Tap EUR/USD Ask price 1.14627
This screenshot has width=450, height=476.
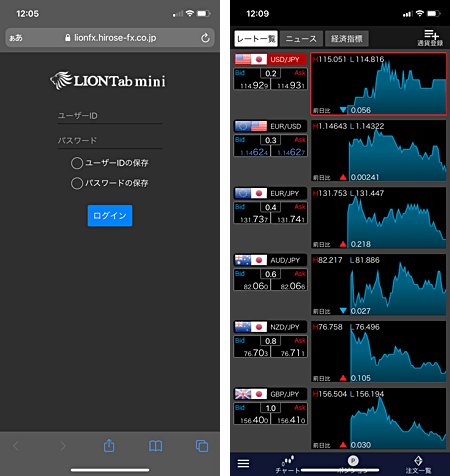[x=291, y=152]
